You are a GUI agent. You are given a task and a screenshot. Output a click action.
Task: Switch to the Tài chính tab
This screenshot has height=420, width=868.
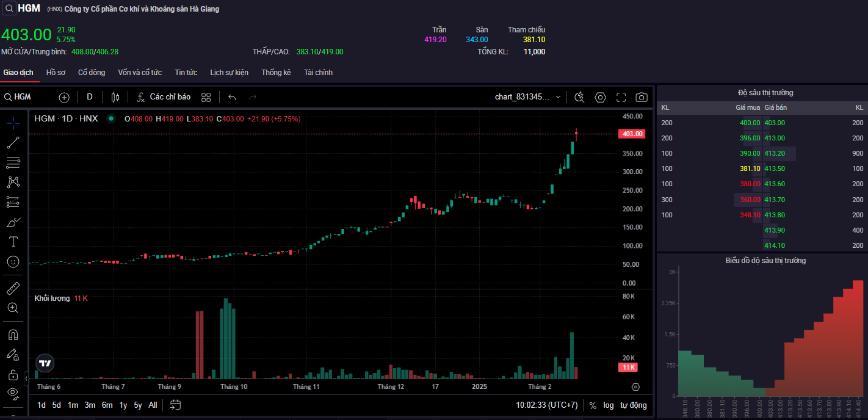[318, 73]
